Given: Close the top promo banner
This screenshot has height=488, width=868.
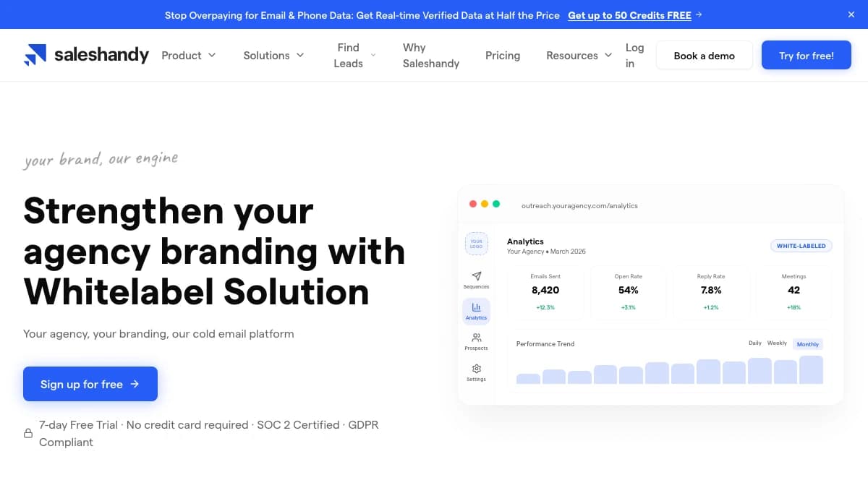Looking at the screenshot, I should (851, 14).
